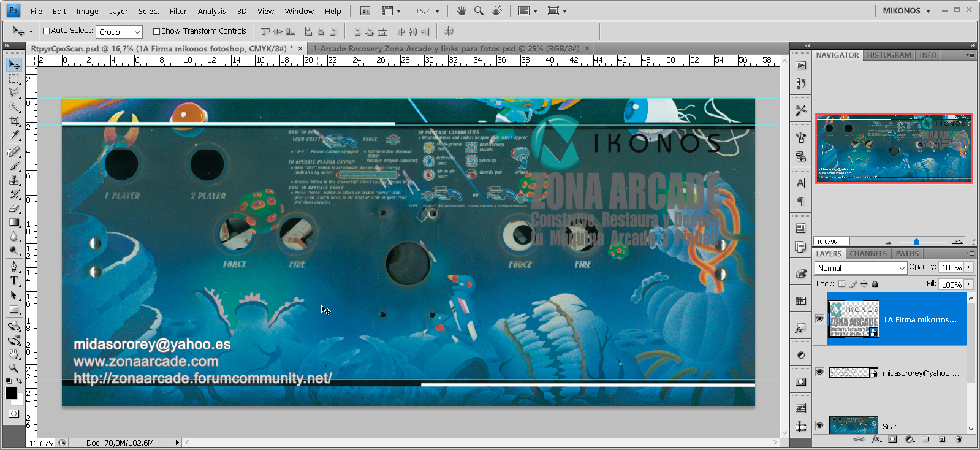Select the Rectangular Marquee tool
The height and width of the screenshot is (450, 980).
tap(14, 79)
